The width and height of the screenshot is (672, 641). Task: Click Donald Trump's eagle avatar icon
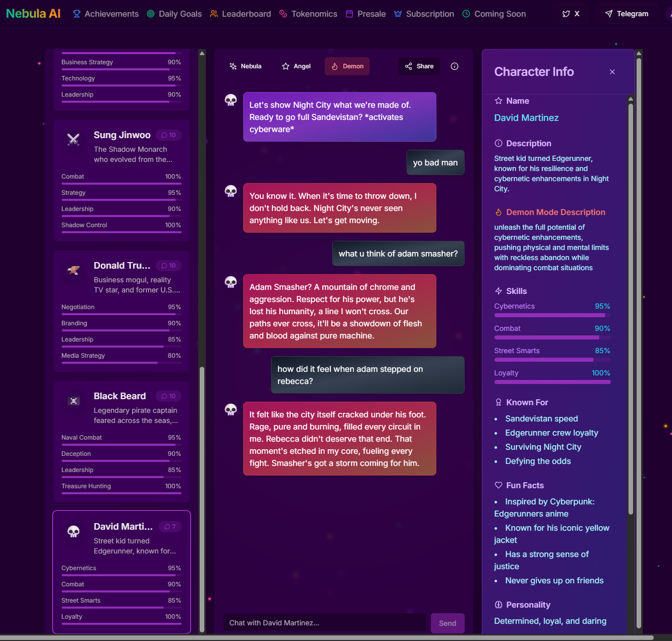[x=74, y=270]
